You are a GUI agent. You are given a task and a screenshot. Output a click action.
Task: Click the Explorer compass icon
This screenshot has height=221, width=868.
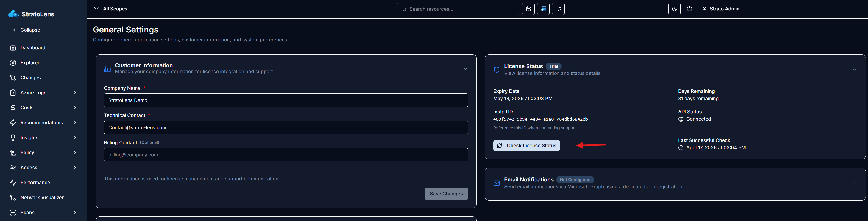tap(13, 62)
